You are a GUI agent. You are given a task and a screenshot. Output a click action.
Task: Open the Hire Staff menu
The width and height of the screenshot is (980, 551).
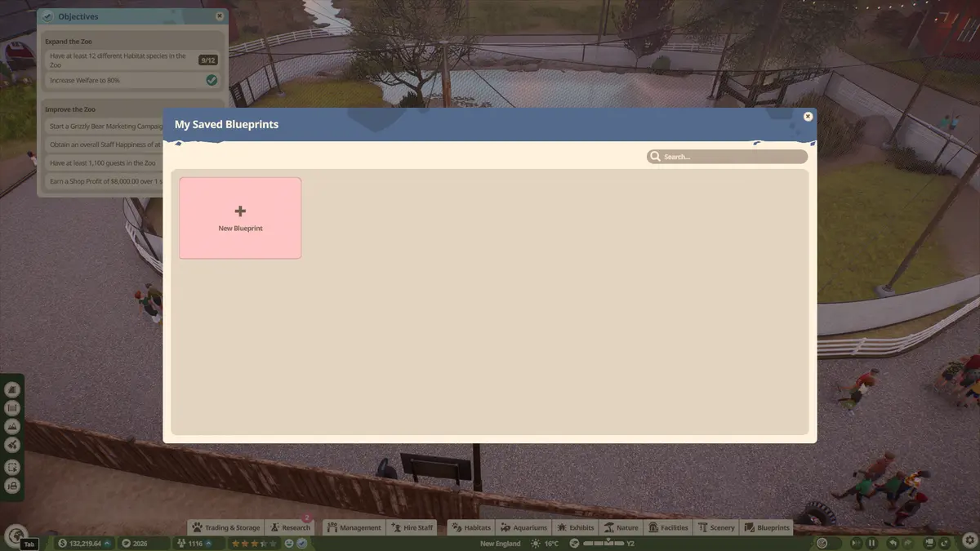tap(412, 527)
